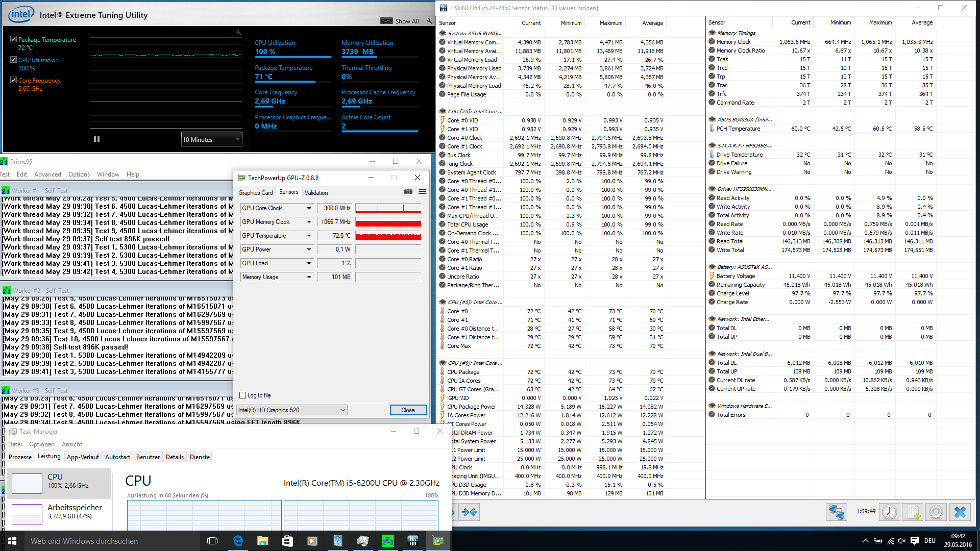Click the GPU-Z camera screenshot icon
980x551 pixels.
[408, 192]
